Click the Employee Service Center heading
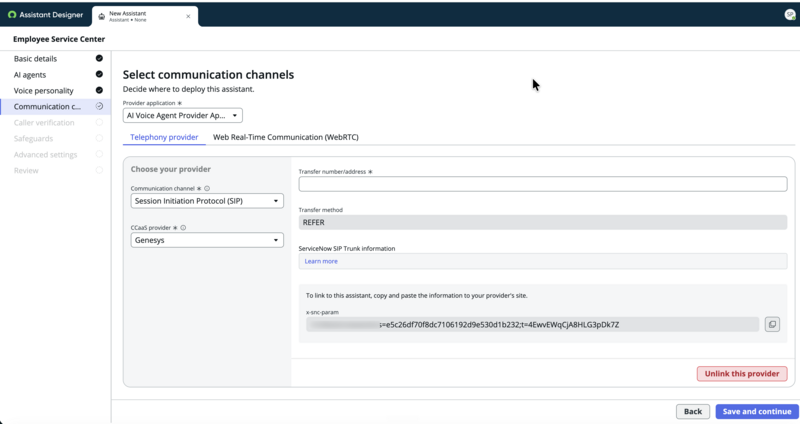 (x=59, y=39)
